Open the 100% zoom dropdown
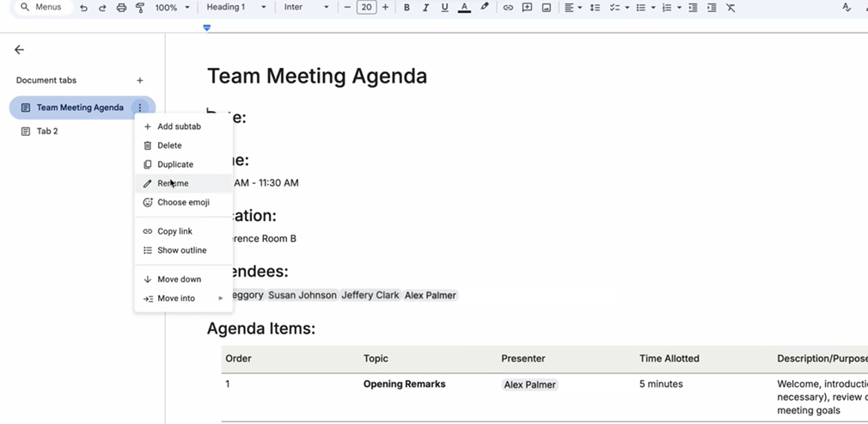Image resolution: width=868 pixels, height=424 pixels. [172, 8]
